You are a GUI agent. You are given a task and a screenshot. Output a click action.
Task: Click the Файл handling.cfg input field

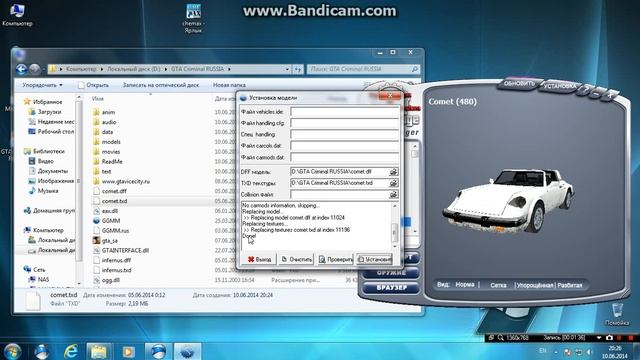[344, 123]
